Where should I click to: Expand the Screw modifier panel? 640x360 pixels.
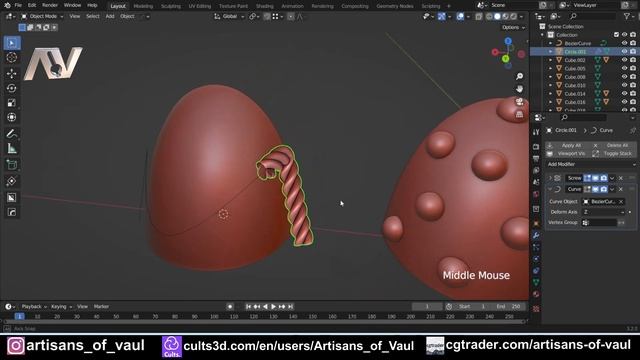click(x=550, y=178)
